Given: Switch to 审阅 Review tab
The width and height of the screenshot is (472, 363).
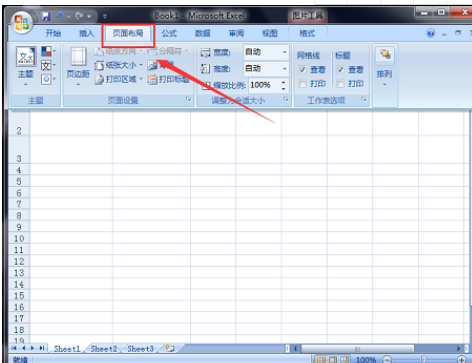Looking at the screenshot, I should 236,33.
